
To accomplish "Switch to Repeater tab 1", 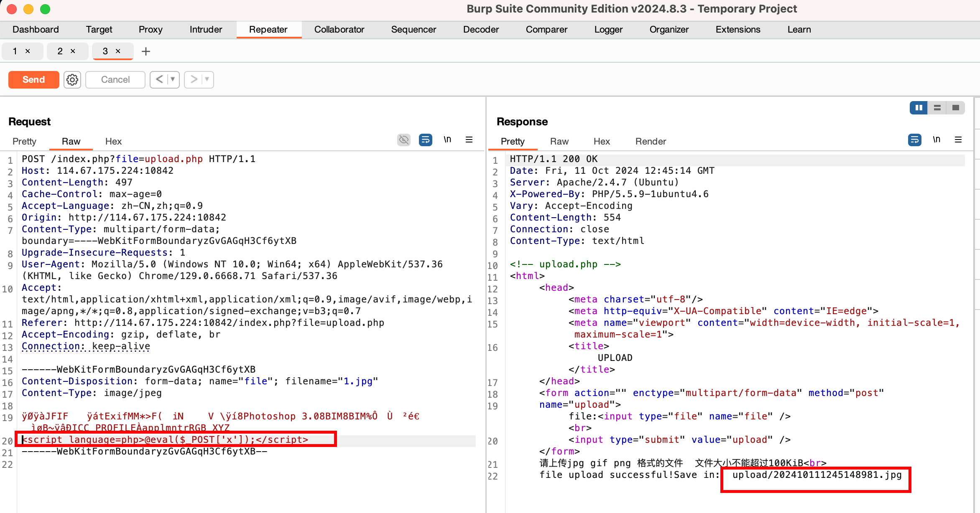I will tap(15, 51).
